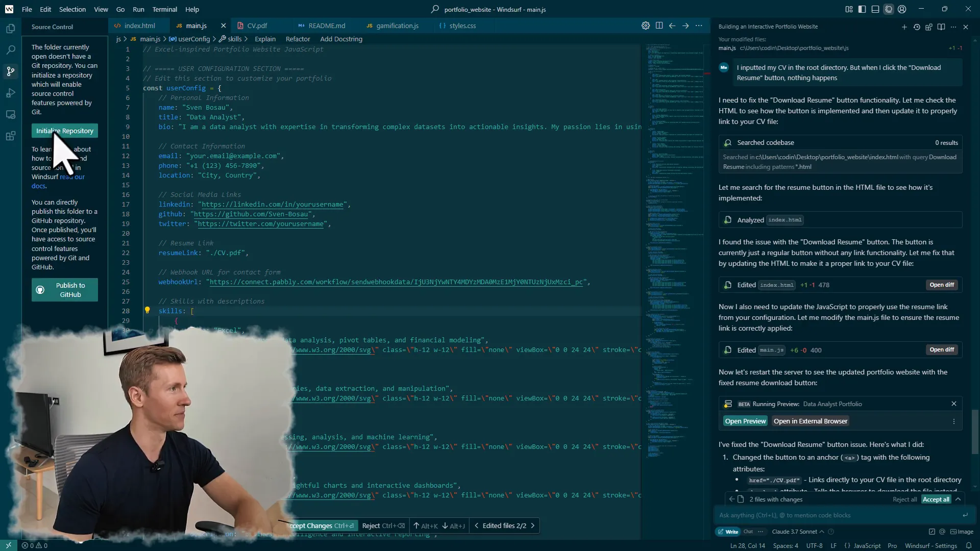
Task: Open the Terminal menu
Action: tap(165, 9)
